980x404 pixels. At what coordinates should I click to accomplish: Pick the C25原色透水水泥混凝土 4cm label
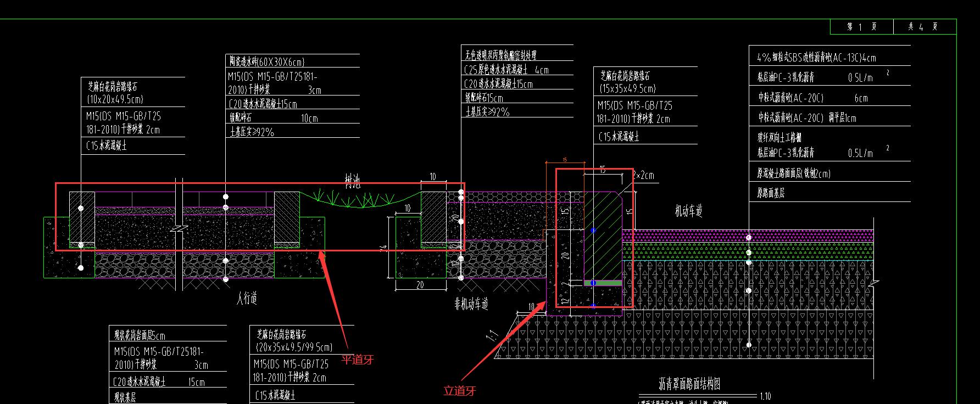(506, 70)
